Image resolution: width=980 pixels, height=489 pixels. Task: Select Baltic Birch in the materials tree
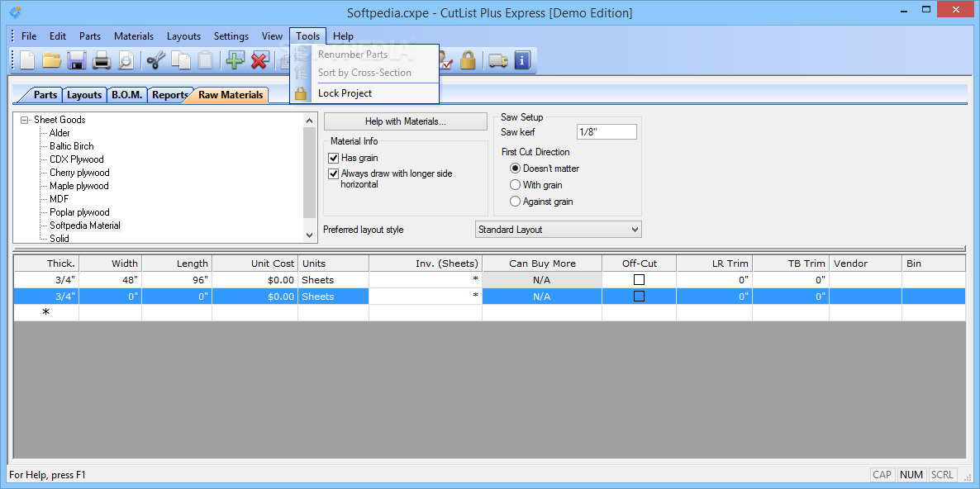click(72, 146)
